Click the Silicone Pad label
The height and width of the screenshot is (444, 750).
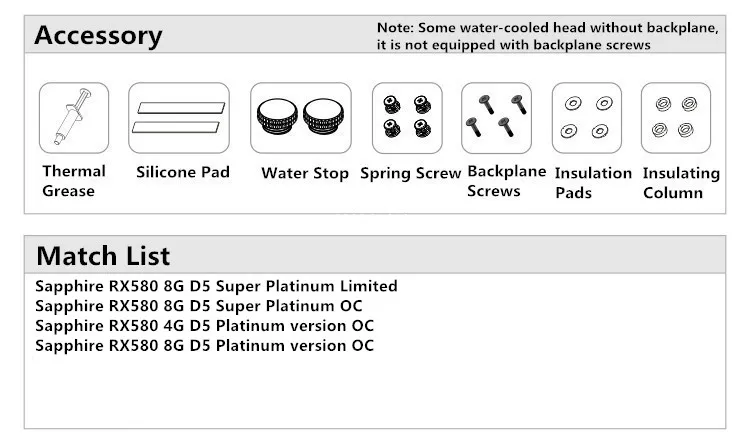(183, 172)
